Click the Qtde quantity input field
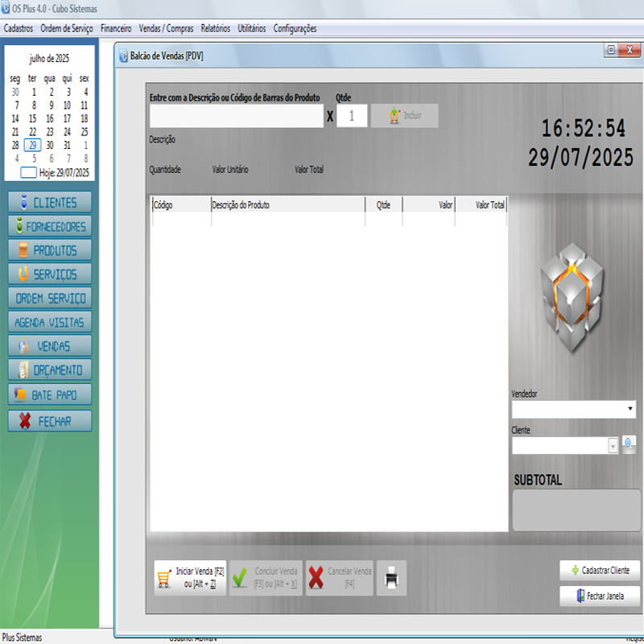Screen dimensions: 644x644 point(352,116)
